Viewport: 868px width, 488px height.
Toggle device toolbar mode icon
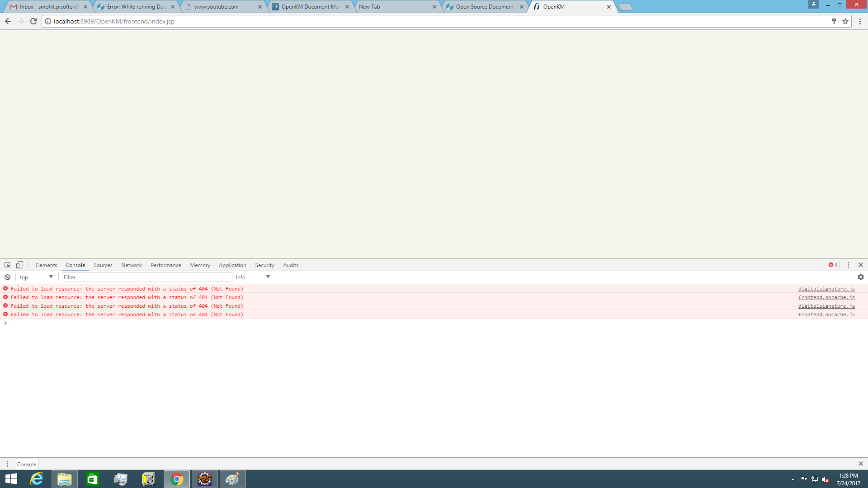[19, 265]
